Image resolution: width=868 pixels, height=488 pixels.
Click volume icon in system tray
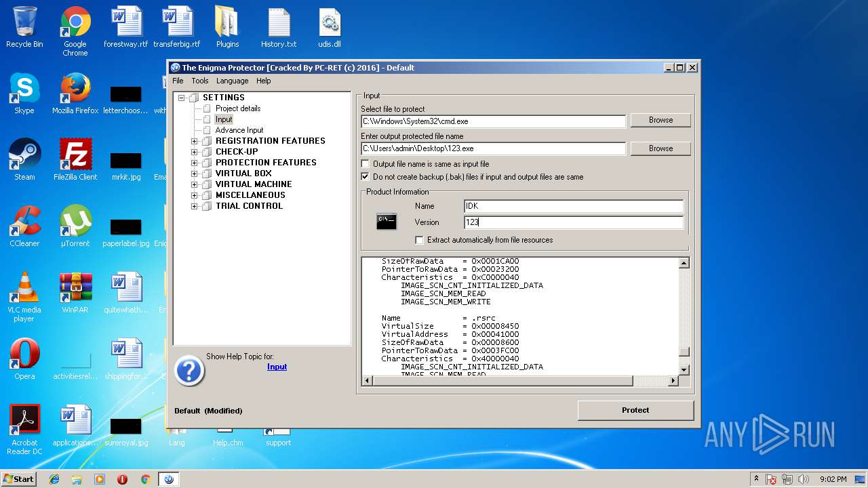coord(804,479)
